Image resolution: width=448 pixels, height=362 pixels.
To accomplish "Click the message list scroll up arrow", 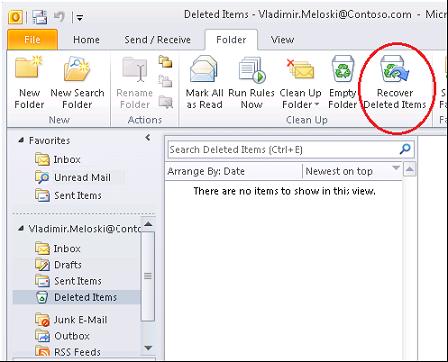I will pyautogui.click(x=409, y=169).
